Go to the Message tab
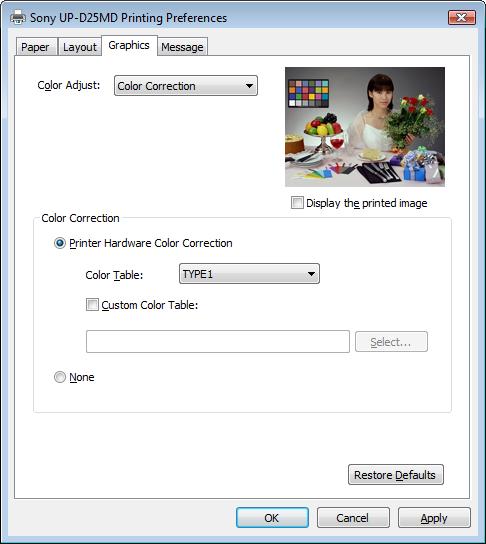Image resolution: width=486 pixels, height=544 pixels. point(182,47)
